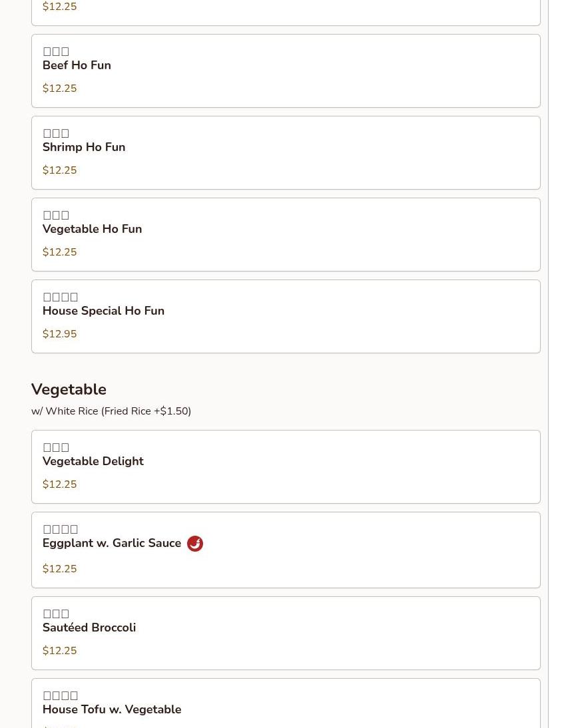Click the Vegetable section heading
The image size is (562, 728).
click(69, 389)
